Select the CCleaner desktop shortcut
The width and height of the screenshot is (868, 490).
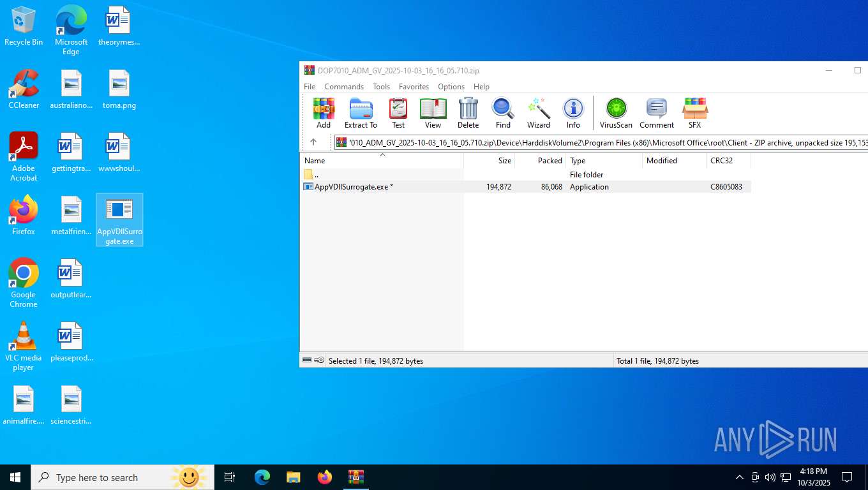pos(24,89)
